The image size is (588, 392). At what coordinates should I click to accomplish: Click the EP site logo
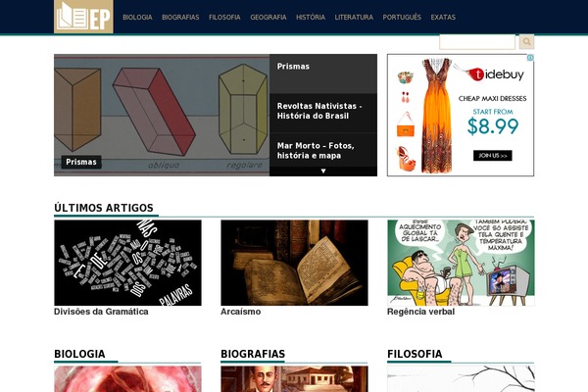coord(83,17)
